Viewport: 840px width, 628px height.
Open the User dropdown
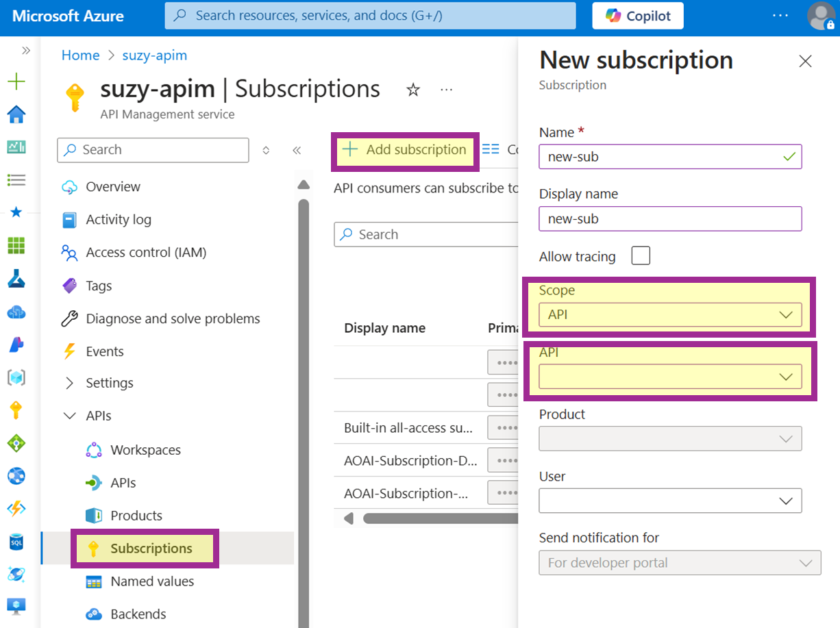coord(669,501)
